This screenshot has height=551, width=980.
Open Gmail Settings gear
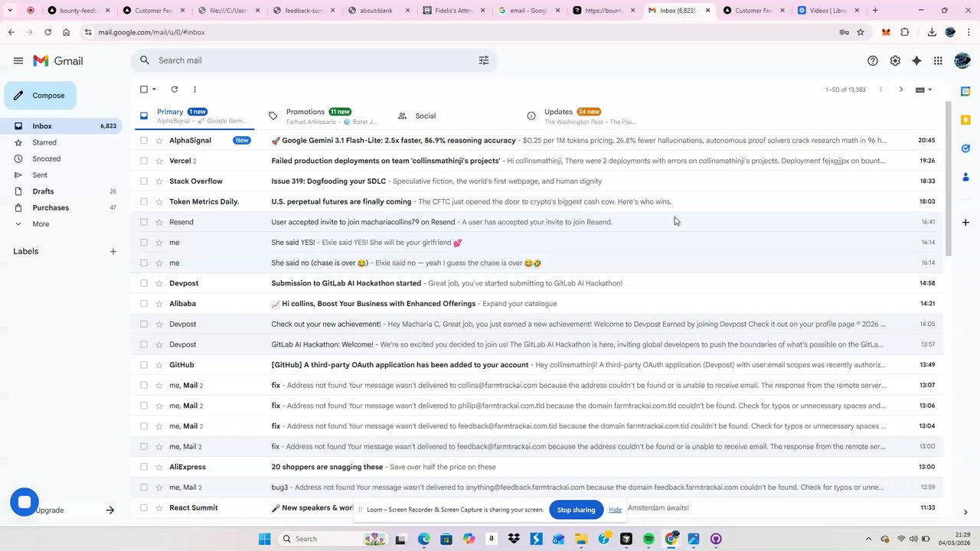[x=895, y=60]
